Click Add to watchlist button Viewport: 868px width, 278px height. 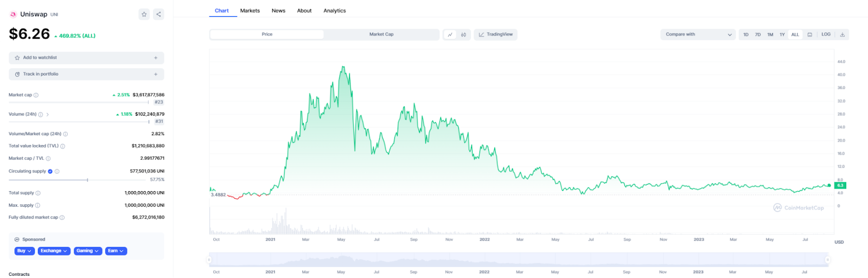click(x=86, y=58)
